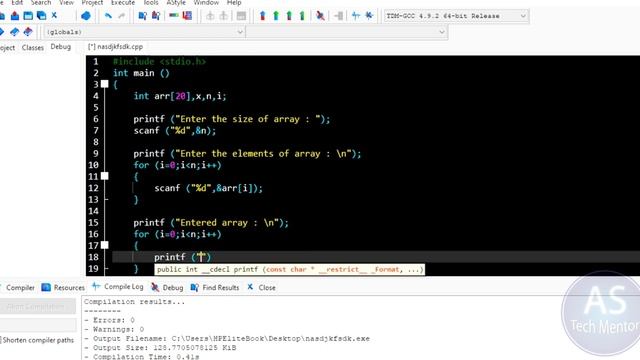The height and width of the screenshot is (360, 640).
Task: Click the Print toolbar icon
Action: pyautogui.click(x=86, y=16)
